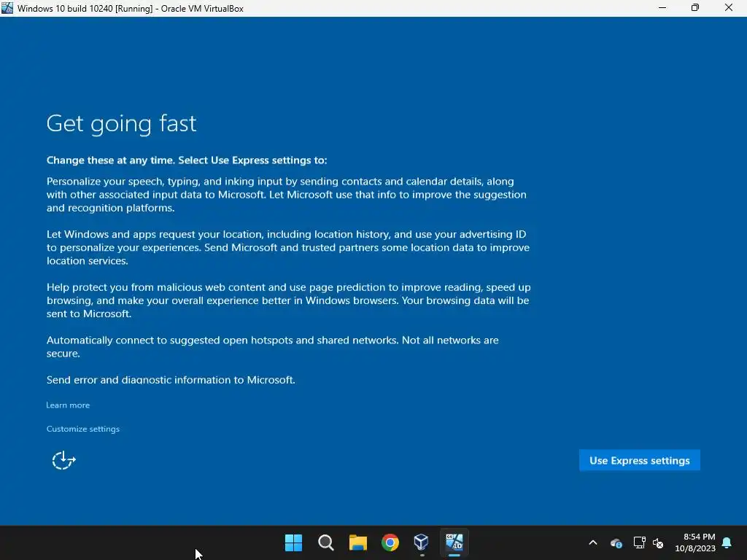747x560 pixels.
Task: Click the paragraph starting 'Personalize your speech, typing'
Action: click(x=286, y=195)
